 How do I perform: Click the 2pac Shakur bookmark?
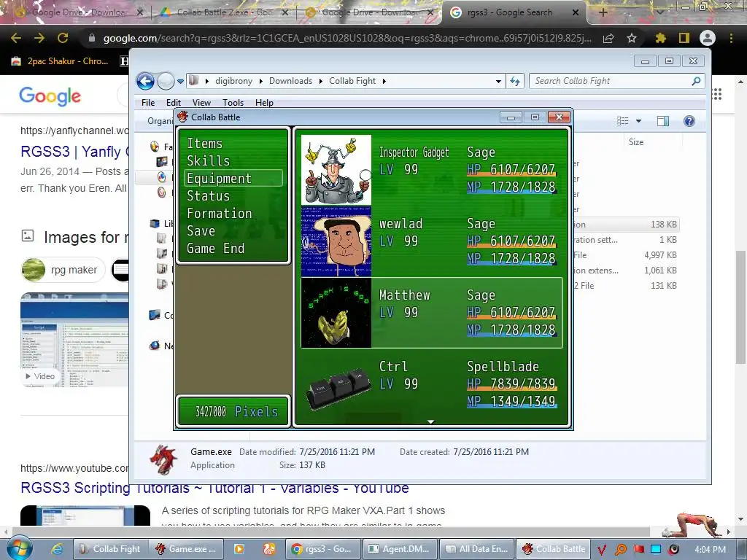click(x=60, y=61)
